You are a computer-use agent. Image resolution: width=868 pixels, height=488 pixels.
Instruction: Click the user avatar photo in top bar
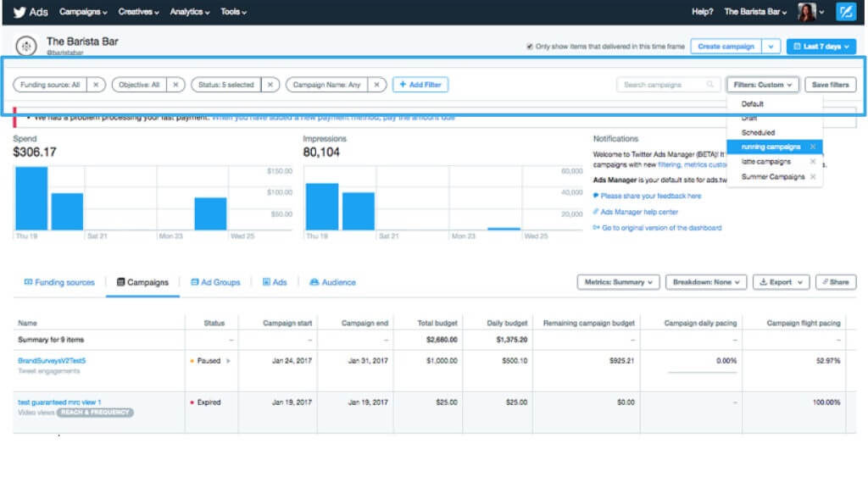point(807,12)
